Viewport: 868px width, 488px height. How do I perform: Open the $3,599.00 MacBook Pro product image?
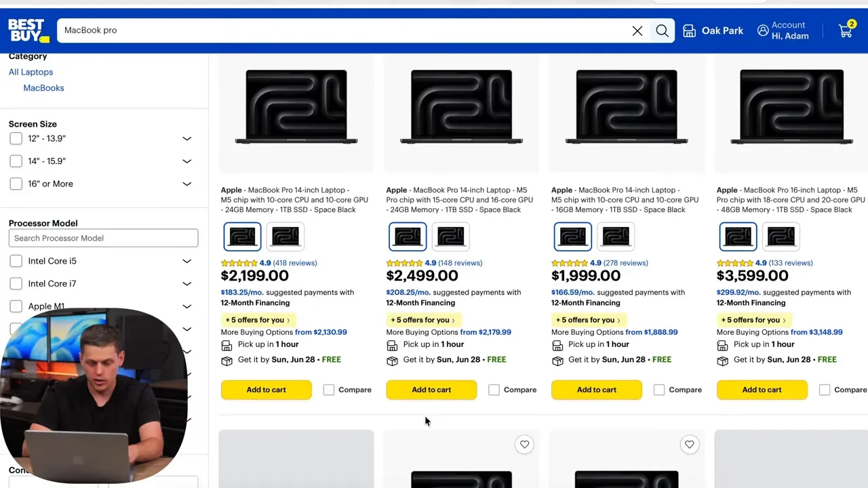click(x=792, y=106)
